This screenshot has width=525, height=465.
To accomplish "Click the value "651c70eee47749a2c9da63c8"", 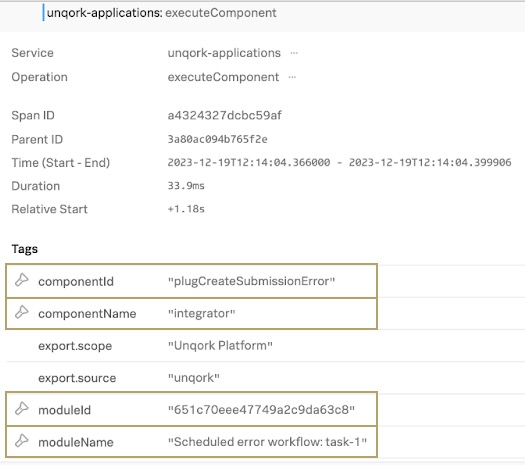I will click(261, 410).
